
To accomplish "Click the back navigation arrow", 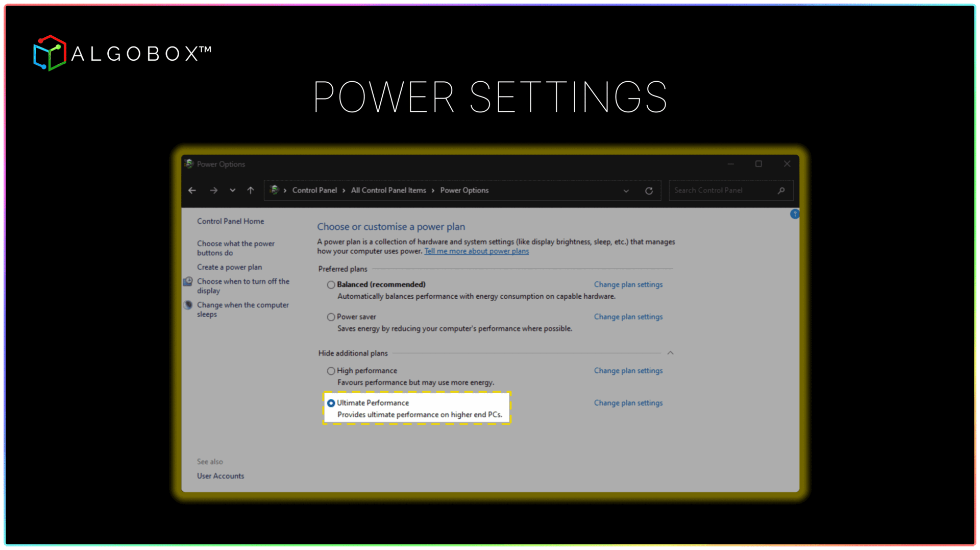I will click(x=192, y=190).
